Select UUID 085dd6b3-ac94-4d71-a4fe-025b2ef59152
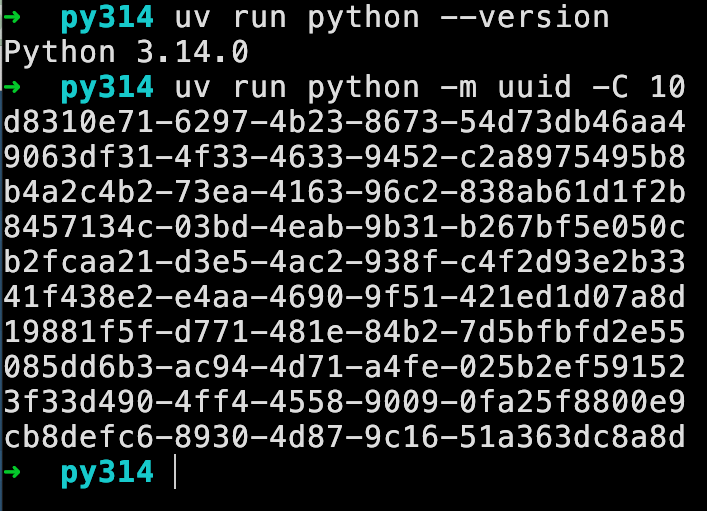This screenshot has height=511, width=707. click(344, 367)
